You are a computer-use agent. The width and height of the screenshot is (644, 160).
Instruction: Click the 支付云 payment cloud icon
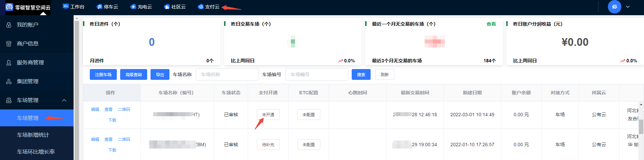200,7
